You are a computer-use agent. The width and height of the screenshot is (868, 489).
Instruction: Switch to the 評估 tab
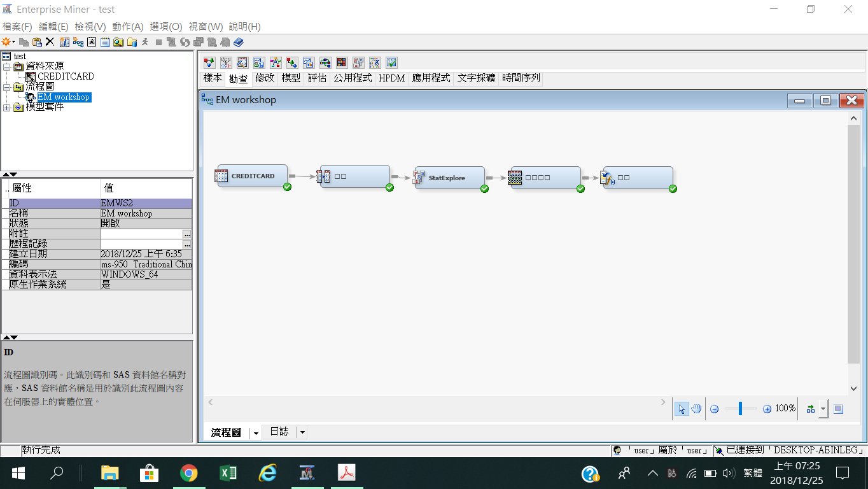(317, 78)
